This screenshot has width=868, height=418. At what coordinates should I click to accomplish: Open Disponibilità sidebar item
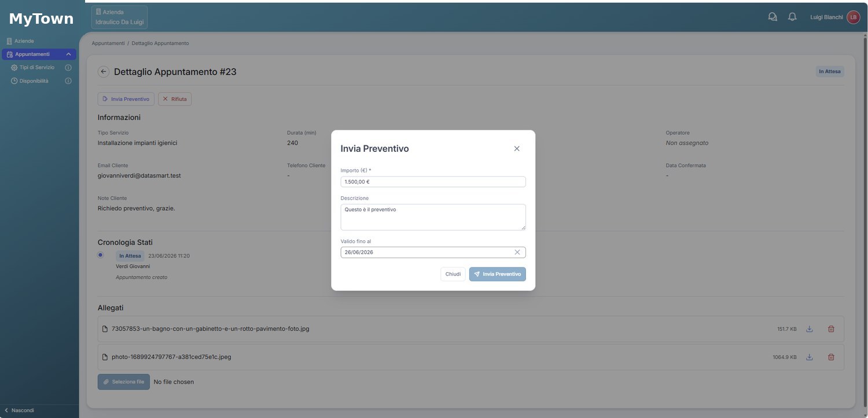point(34,81)
